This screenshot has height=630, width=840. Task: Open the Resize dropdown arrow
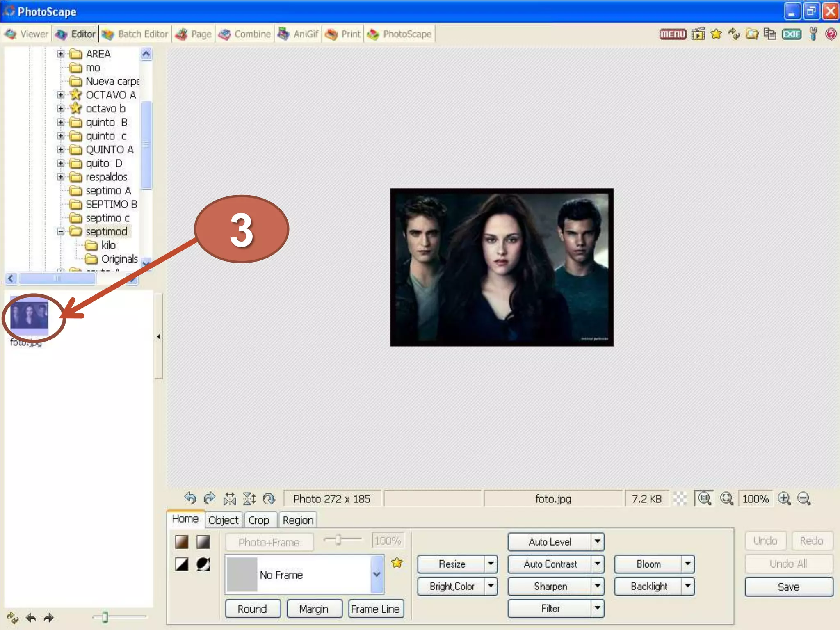tap(491, 564)
